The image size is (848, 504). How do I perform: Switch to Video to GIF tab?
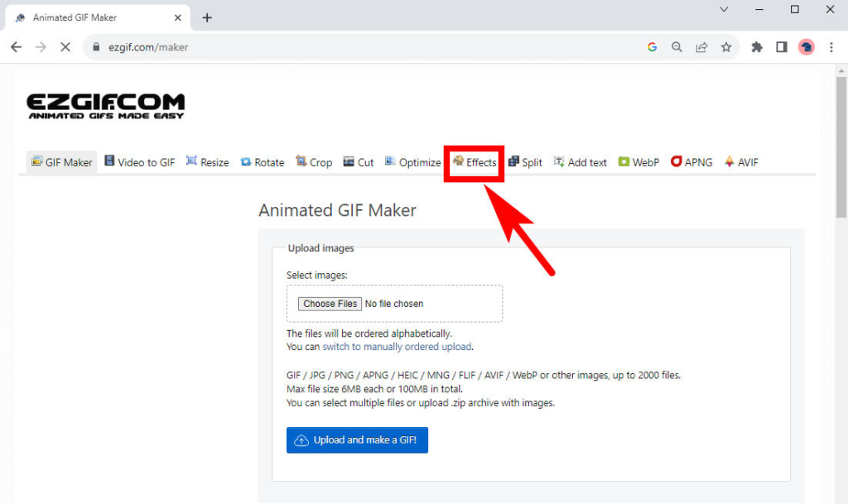tap(139, 162)
